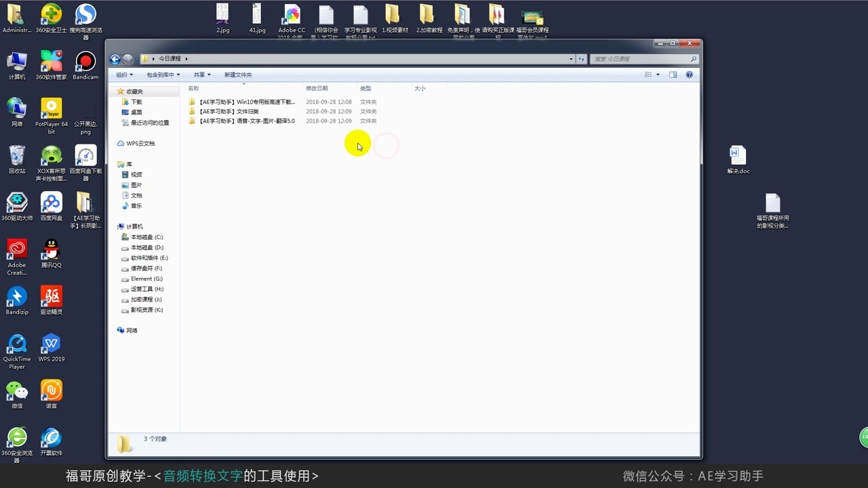
Task: Select the Bandizip desktop icon
Action: click(x=17, y=300)
